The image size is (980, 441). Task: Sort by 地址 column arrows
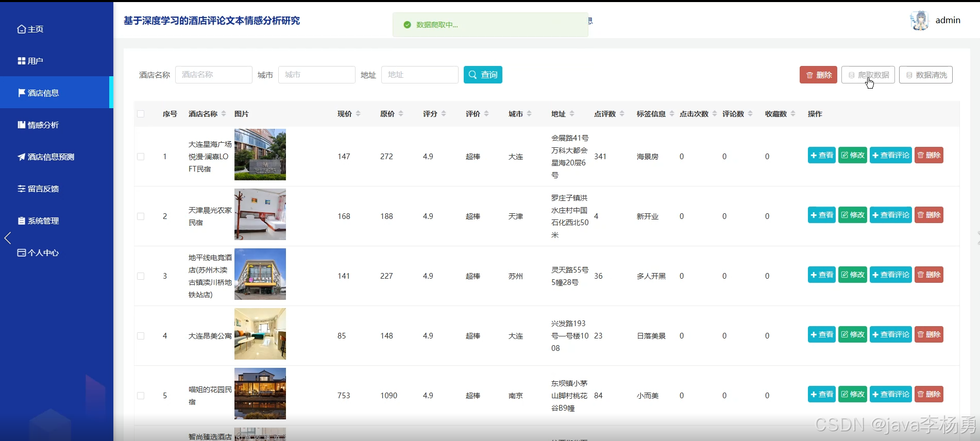(x=572, y=114)
